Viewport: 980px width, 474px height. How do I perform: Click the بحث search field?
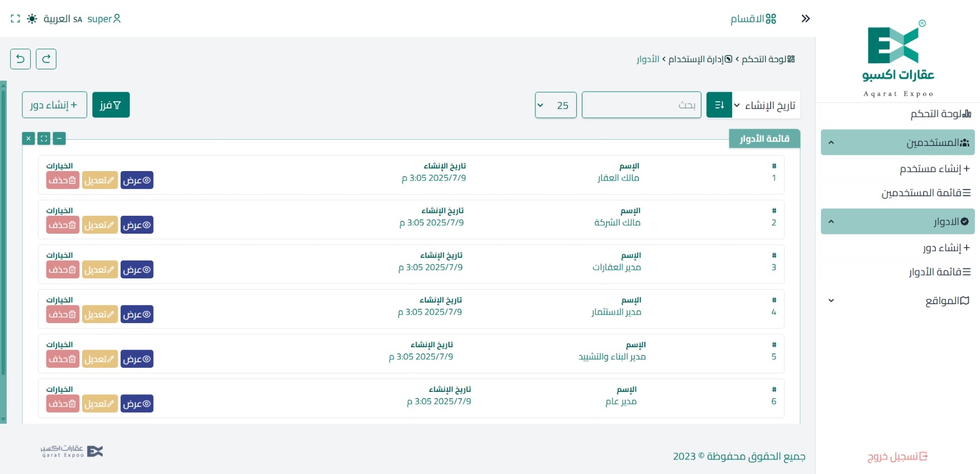[x=641, y=105]
